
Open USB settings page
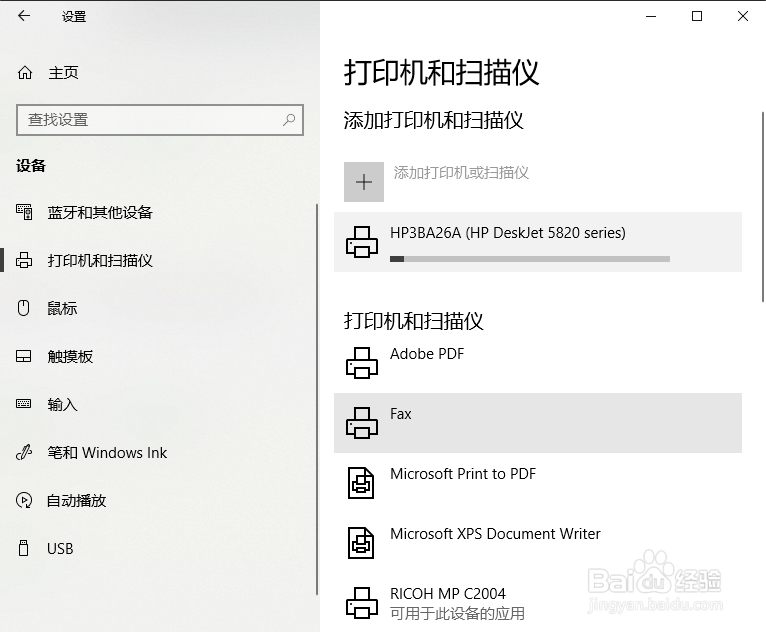click(60, 548)
